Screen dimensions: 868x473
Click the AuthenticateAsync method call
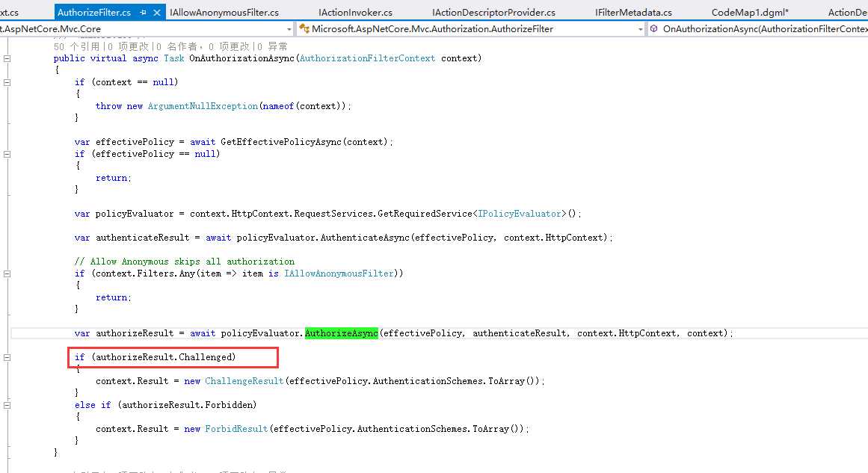(365, 238)
